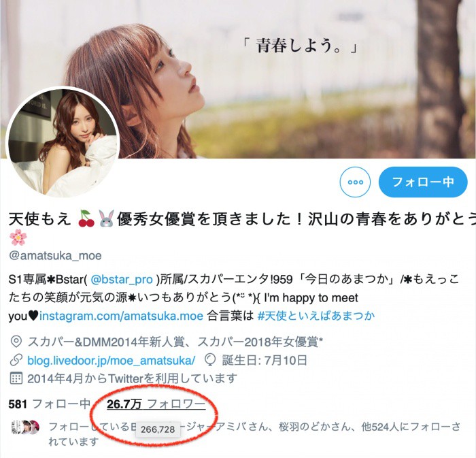
Task: Click the location pin icon
Action: [16, 342]
